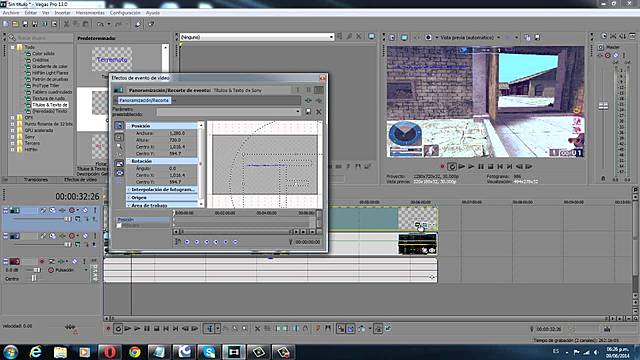Select the Normal Edit tool on timeline toolbar
This screenshot has height=360, width=640.
tap(209, 328)
